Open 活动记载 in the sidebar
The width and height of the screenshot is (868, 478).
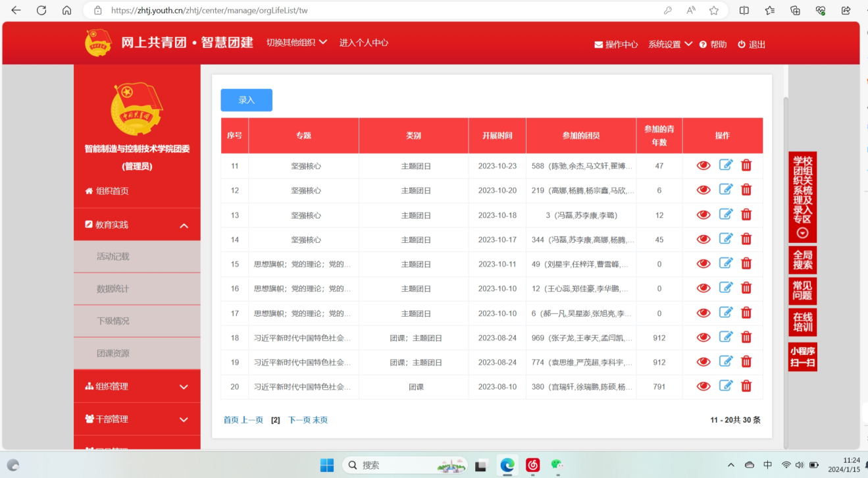click(113, 256)
